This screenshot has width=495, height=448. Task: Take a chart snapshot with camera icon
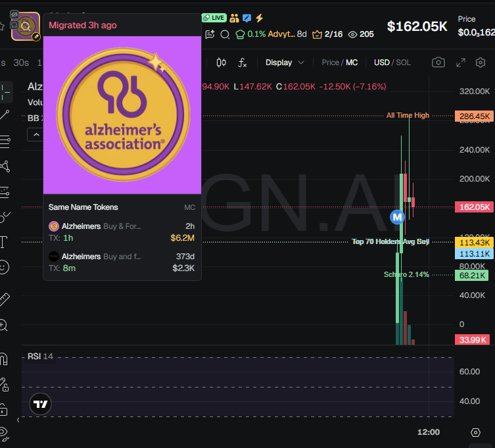438,62
